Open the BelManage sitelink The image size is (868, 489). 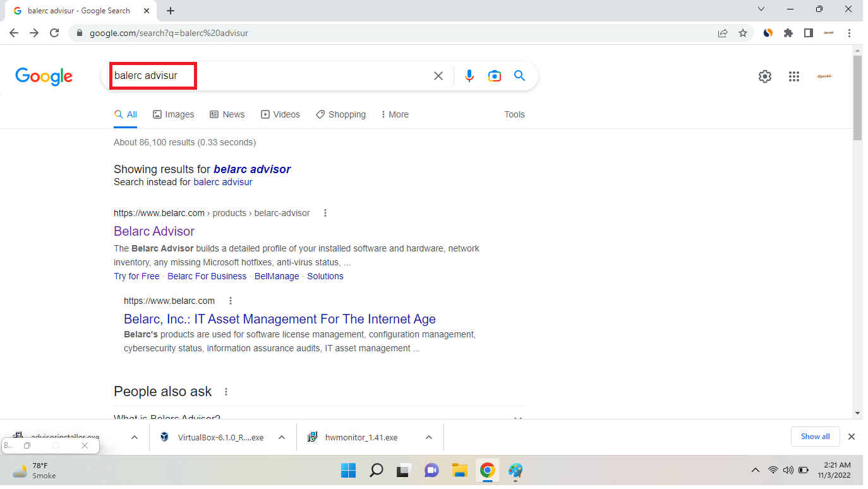coord(277,276)
